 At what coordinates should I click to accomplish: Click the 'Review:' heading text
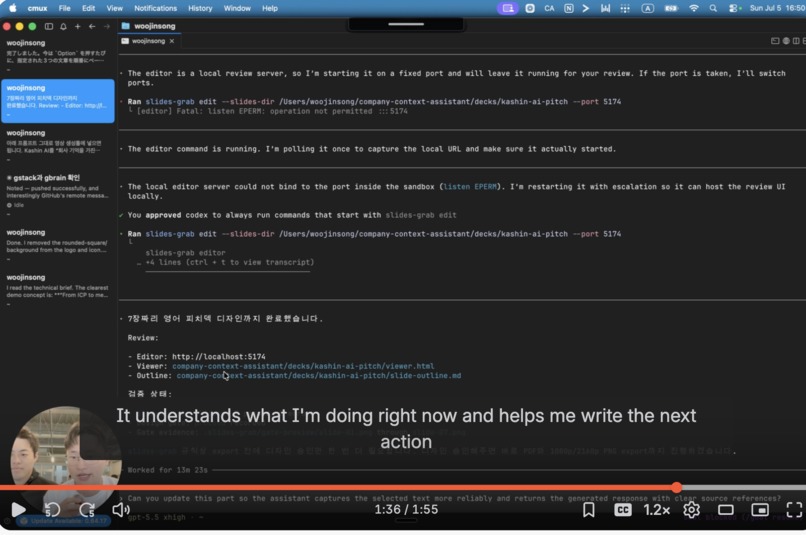[143, 338]
